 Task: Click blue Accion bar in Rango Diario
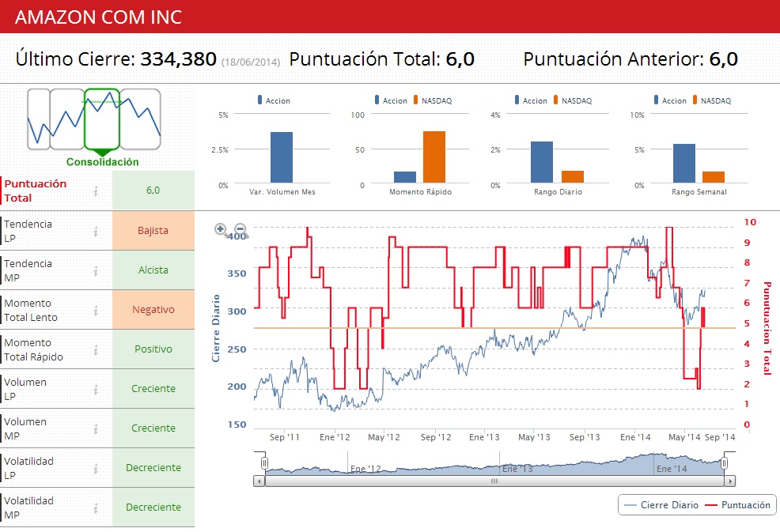click(542, 162)
